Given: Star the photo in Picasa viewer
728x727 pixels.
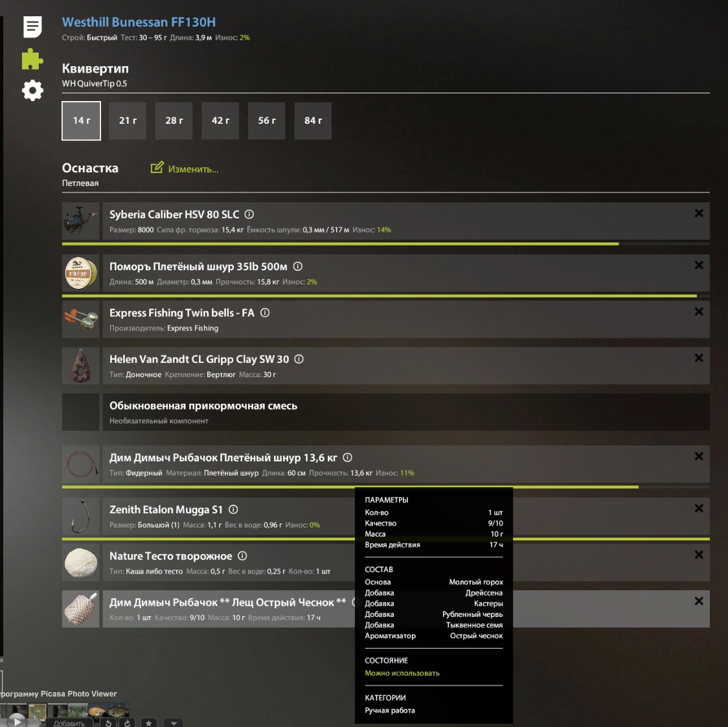Looking at the screenshot, I should [148, 723].
